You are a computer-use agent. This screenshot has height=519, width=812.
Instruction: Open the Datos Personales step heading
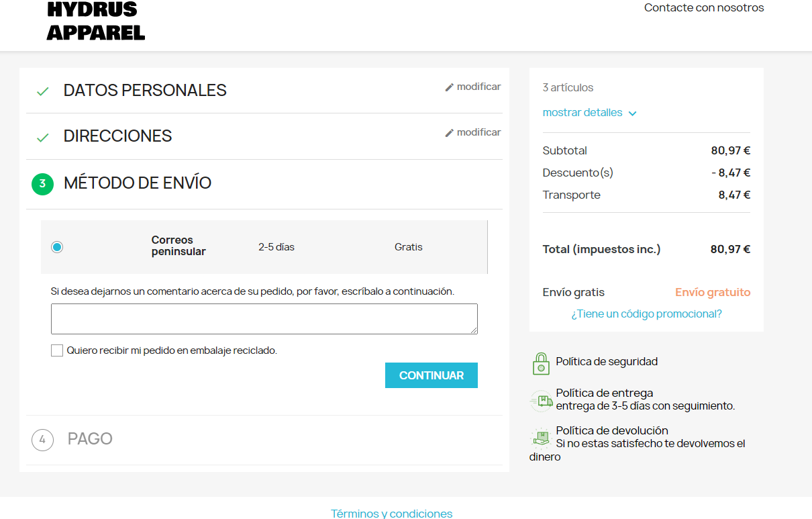click(x=145, y=91)
